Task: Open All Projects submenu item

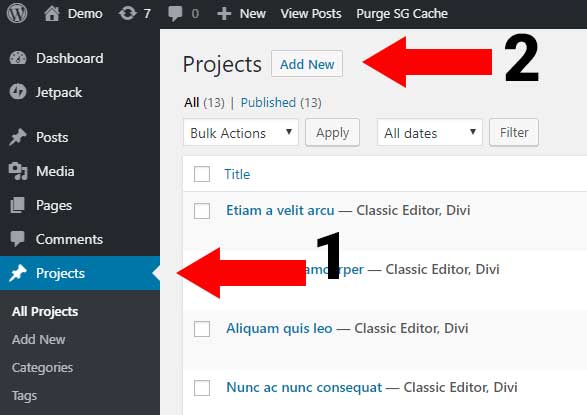Action: (45, 312)
